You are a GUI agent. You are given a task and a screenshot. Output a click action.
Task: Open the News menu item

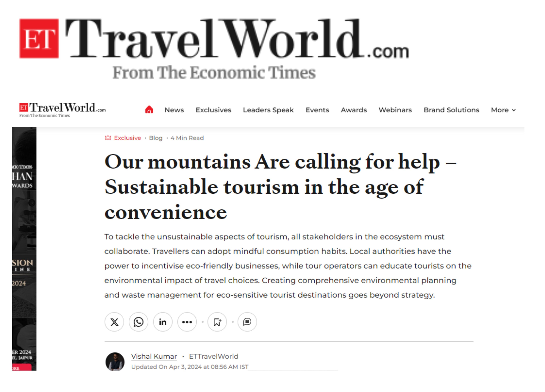click(x=174, y=110)
